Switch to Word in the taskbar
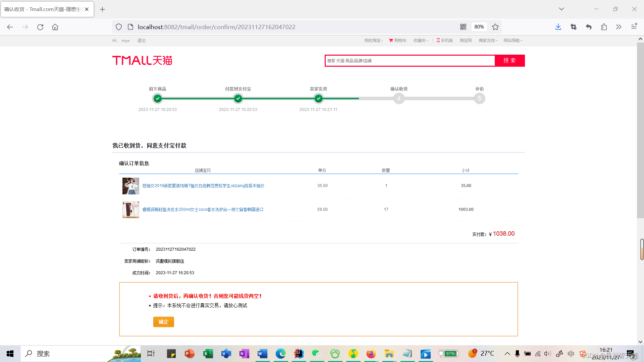The width and height of the screenshot is (644, 362). tap(262, 354)
